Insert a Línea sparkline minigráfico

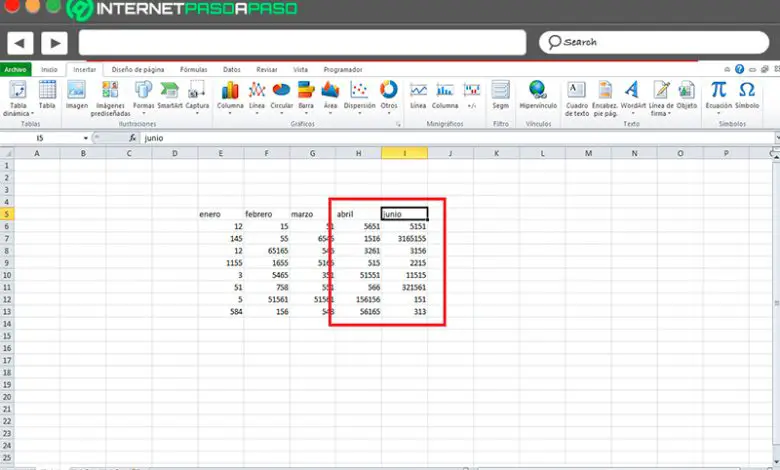pyautogui.click(x=418, y=94)
